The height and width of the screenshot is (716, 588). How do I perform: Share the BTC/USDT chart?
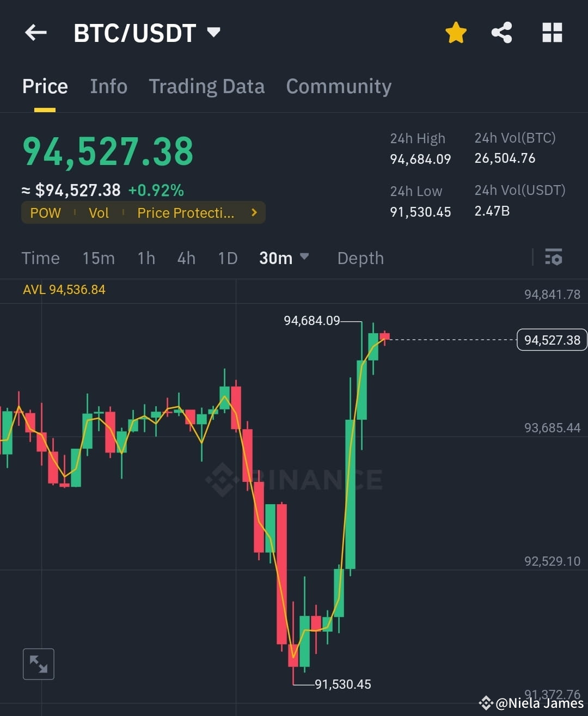click(x=501, y=32)
